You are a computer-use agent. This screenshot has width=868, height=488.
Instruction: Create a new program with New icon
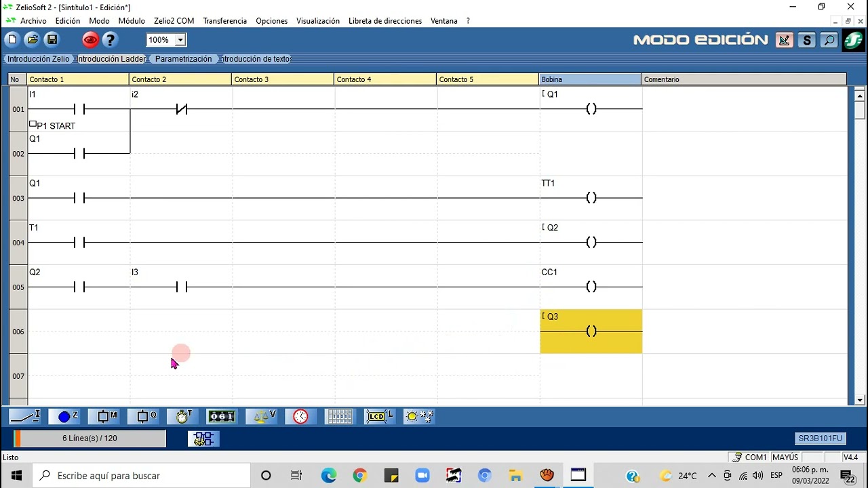click(12, 40)
